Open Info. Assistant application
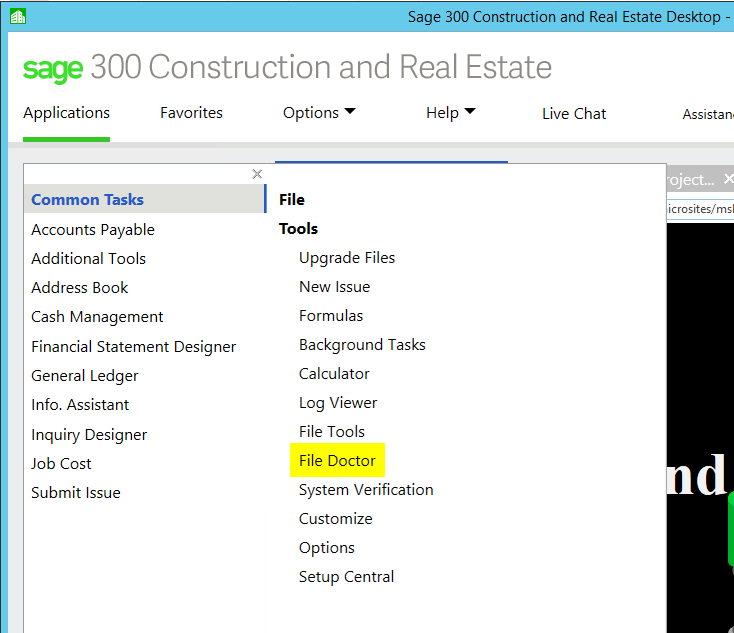Viewport: 734px width, 633px height. point(80,405)
